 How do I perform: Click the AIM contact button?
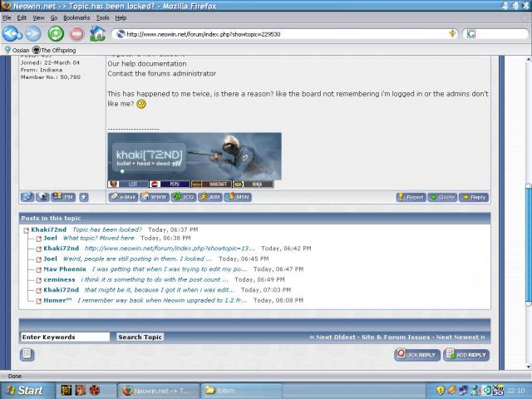(x=210, y=197)
